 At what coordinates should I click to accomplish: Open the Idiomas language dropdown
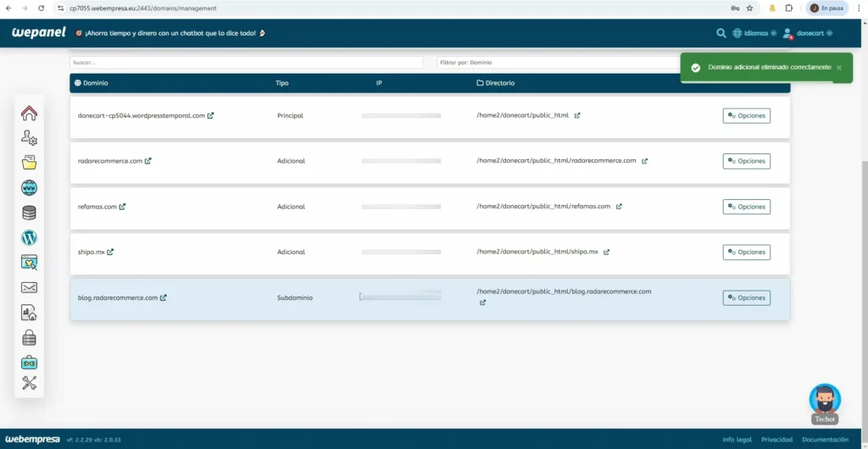[x=754, y=33]
